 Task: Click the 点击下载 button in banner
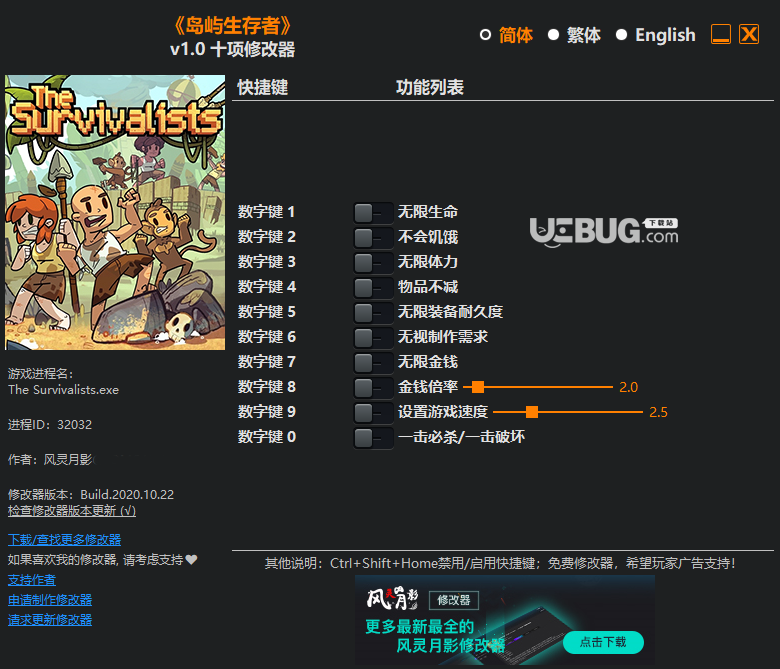[603, 642]
